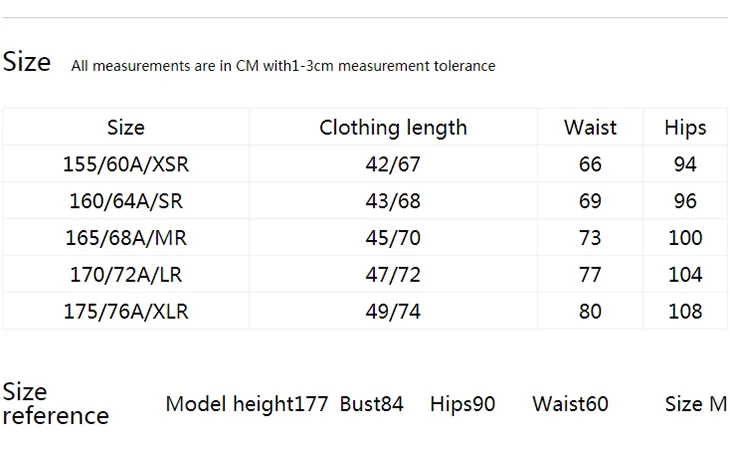The width and height of the screenshot is (730, 462).
Task: Click the Clothing length column header
Action: pos(393,128)
